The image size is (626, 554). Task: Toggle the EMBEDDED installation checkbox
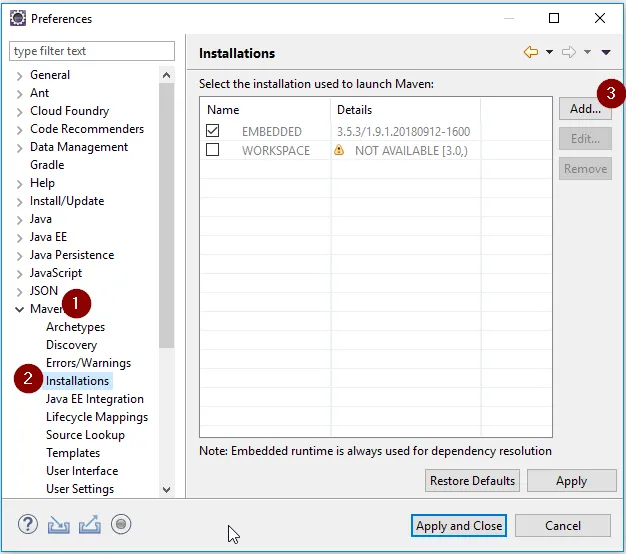(212, 131)
